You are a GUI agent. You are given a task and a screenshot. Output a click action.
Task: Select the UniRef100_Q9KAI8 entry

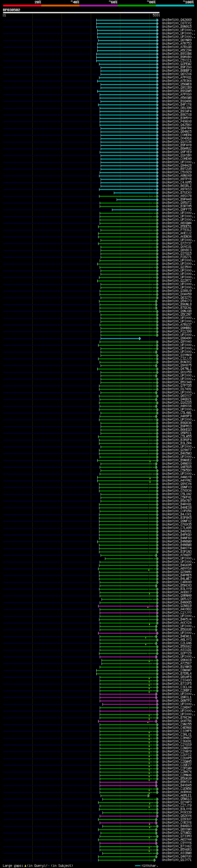177,660
